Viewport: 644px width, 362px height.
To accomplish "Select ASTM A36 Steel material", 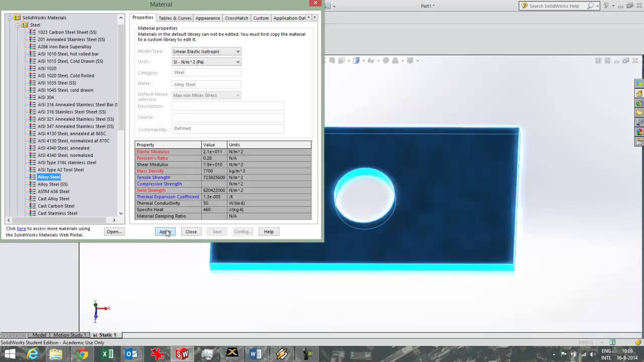I will click(x=53, y=192).
